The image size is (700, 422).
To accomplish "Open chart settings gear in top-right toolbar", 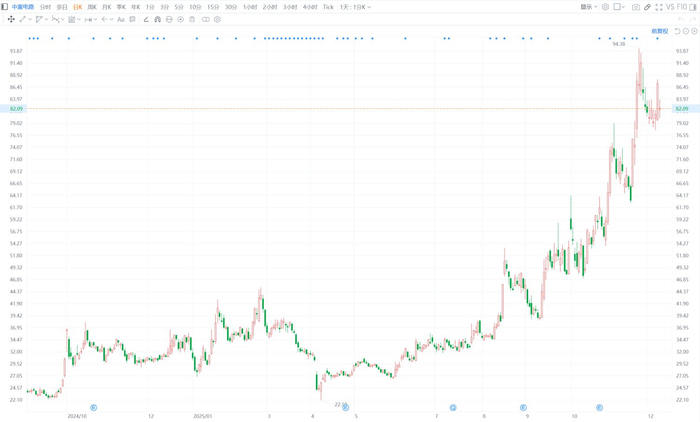I will [x=605, y=7].
